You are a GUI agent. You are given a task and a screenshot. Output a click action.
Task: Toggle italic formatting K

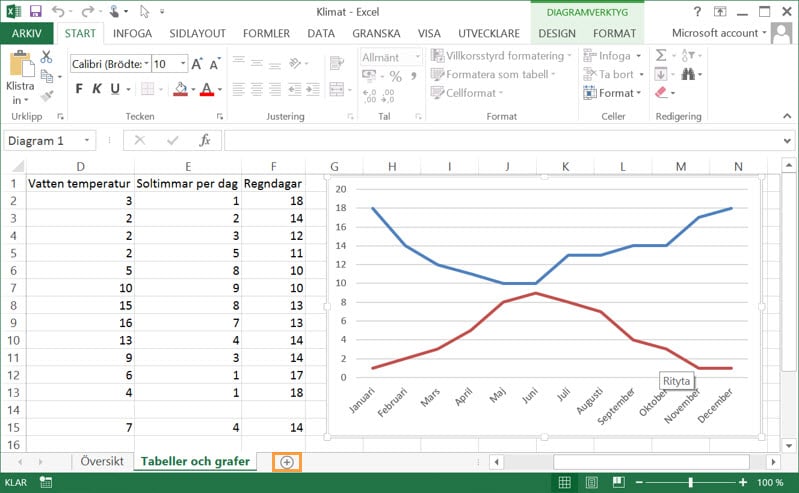pos(97,89)
